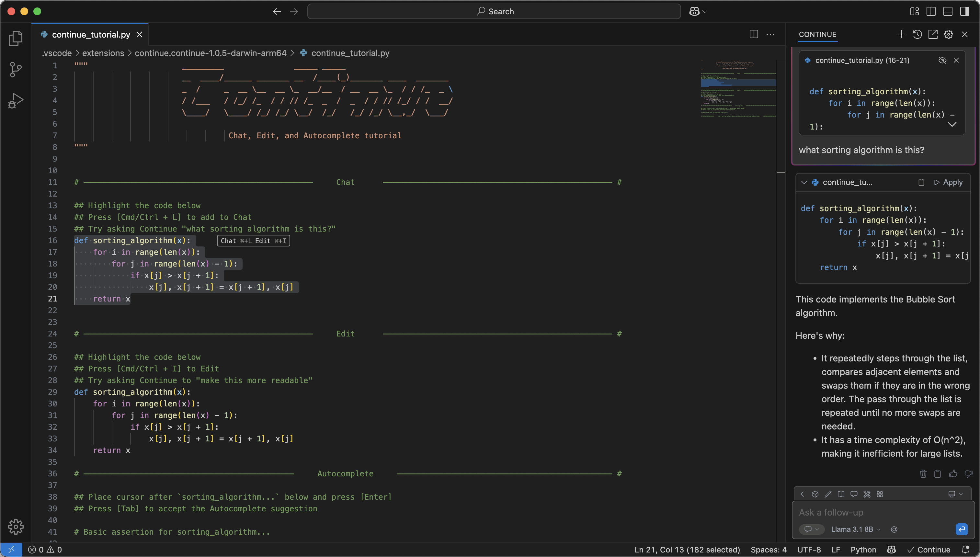Open errors and warnings count in status bar
Screen dimensions: 980x557
pos(45,550)
